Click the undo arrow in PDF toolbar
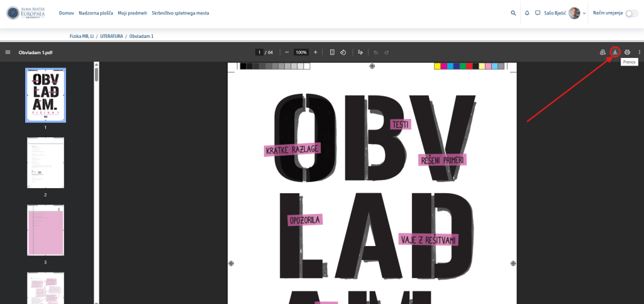 375,52
